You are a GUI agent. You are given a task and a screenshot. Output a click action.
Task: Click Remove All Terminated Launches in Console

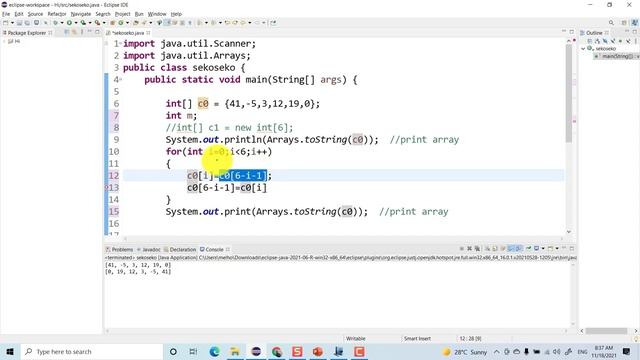477,248
